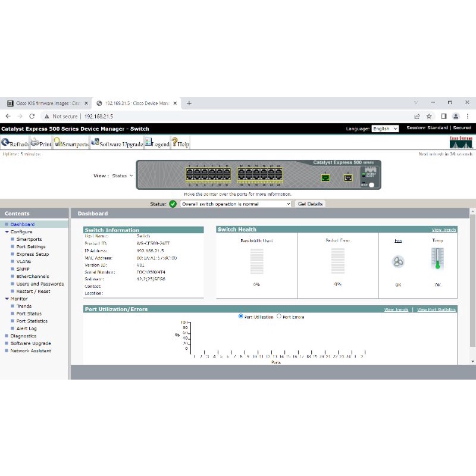476x476 pixels.
Task: Click the Get Details button
Action: tap(310, 204)
